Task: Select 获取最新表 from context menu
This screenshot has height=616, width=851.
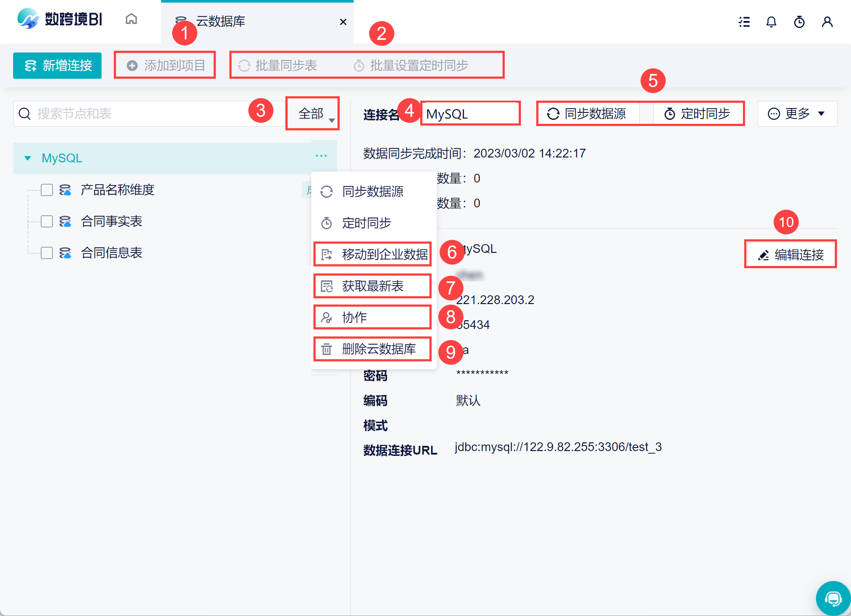Action: tap(373, 286)
